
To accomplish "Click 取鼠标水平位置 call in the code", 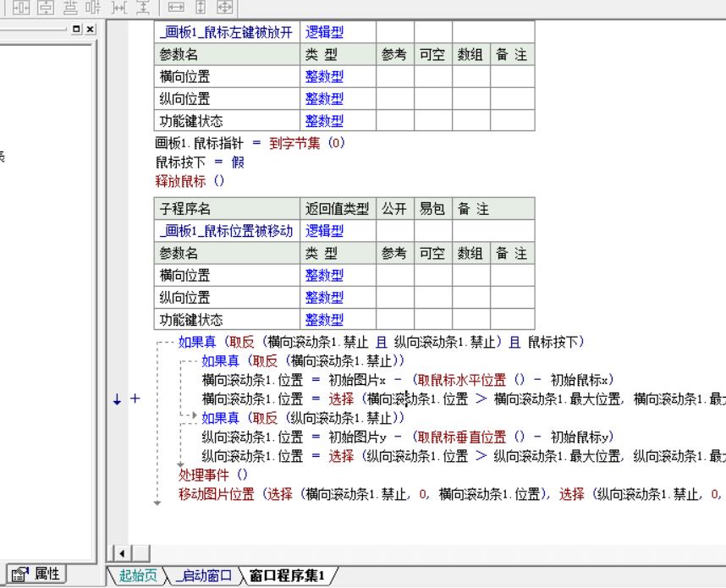I will coord(462,380).
